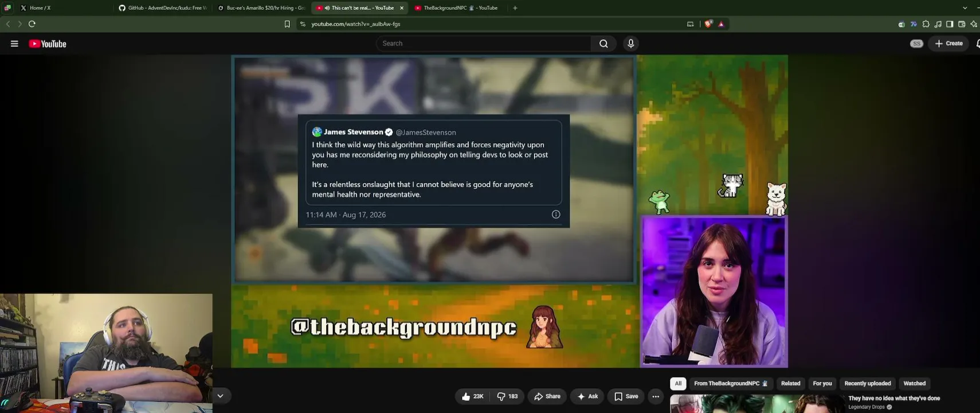Start voice search with the microphone
The width and height of the screenshot is (980, 413).
tap(631, 44)
